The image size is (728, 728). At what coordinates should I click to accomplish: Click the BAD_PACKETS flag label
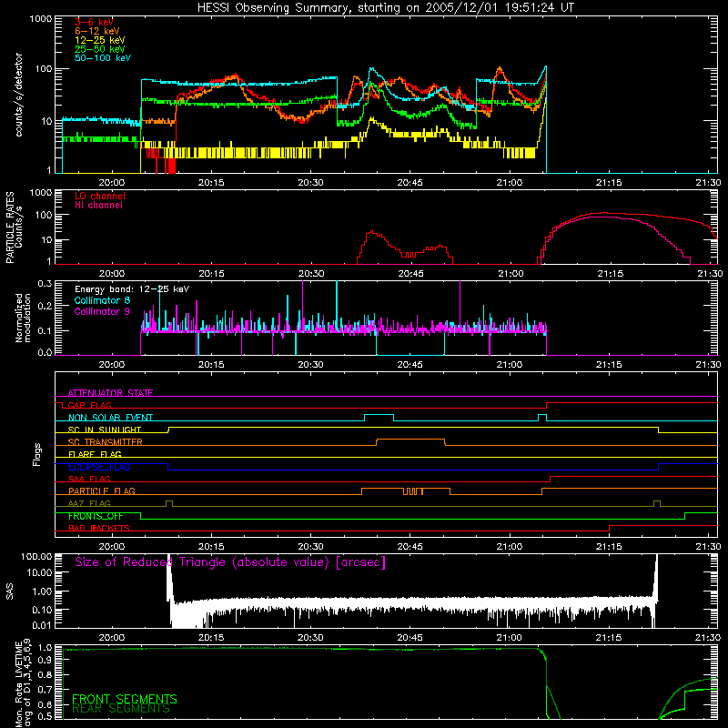(99, 528)
